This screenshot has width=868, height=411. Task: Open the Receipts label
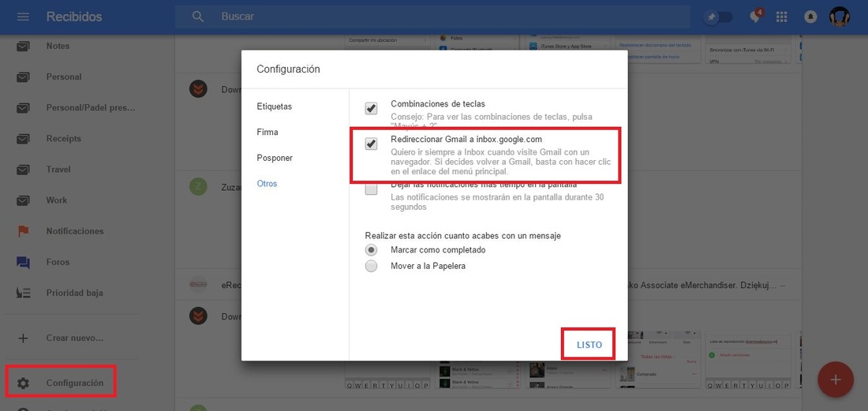64,139
